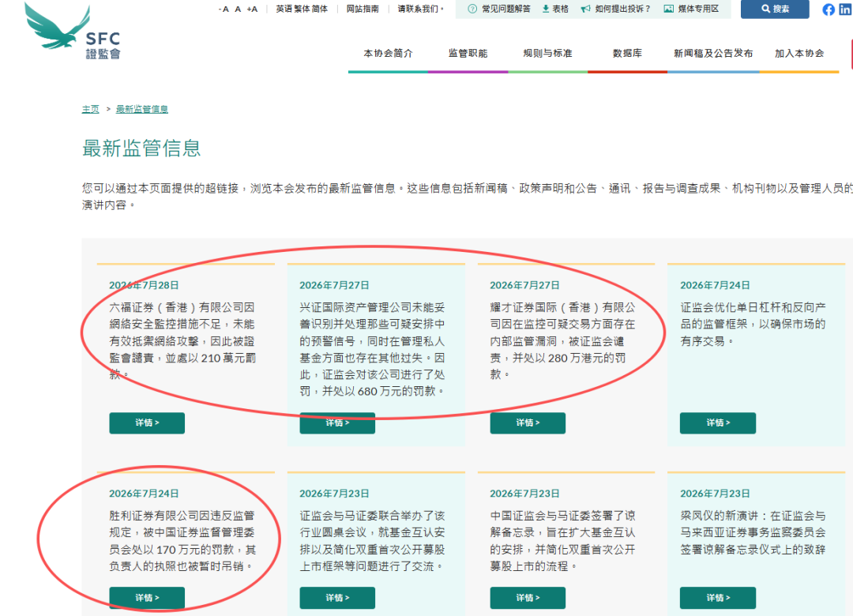Click the image icon for media zone
The height and width of the screenshot is (616, 853).
click(669, 9)
